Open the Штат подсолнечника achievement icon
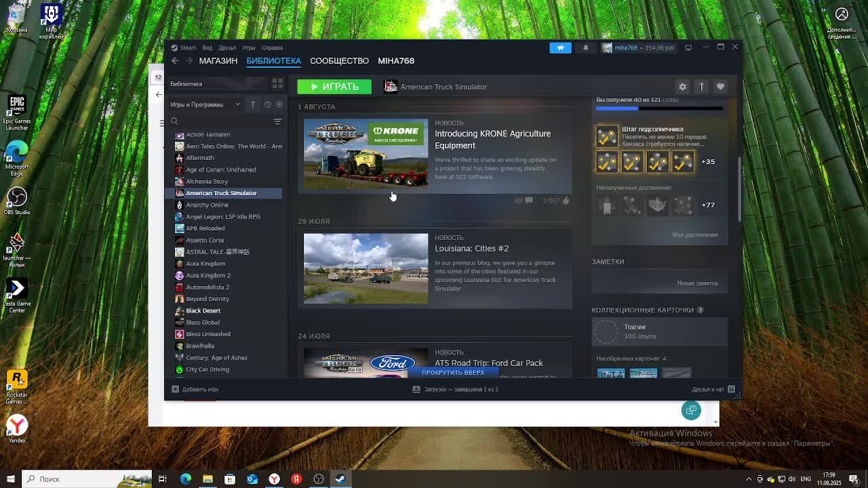 607,136
